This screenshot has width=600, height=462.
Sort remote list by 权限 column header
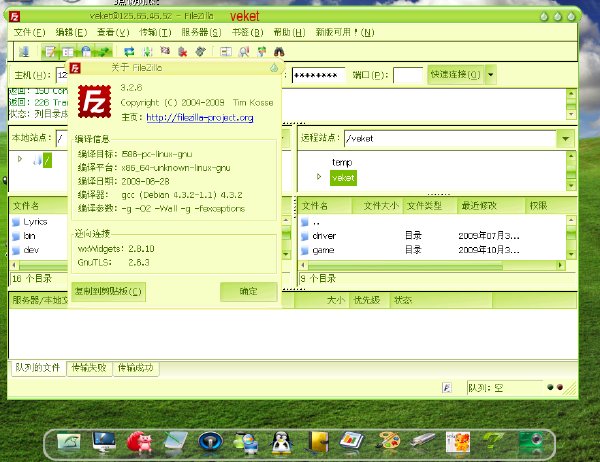[551, 206]
